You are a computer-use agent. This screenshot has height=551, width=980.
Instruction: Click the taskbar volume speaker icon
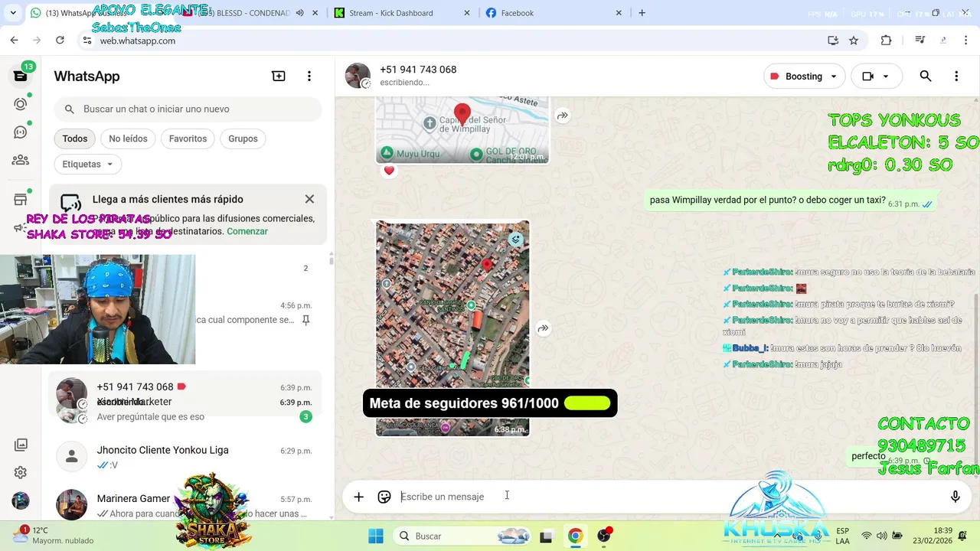click(x=882, y=536)
